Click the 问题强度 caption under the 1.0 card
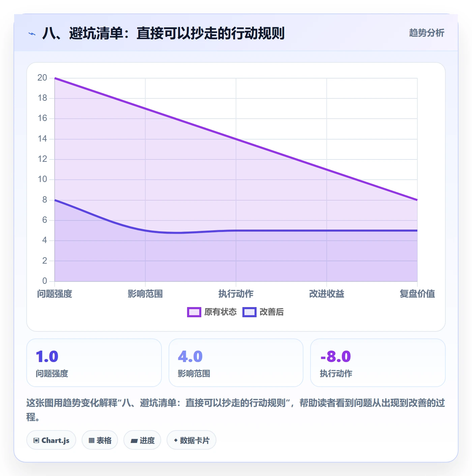 (x=52, y=374)
